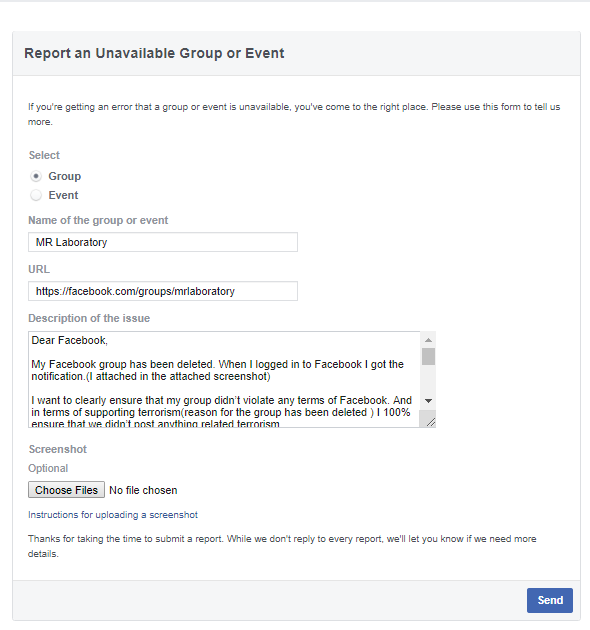
Task: Open the Choose Files upload dialog
Action: (x=66, y=490)
